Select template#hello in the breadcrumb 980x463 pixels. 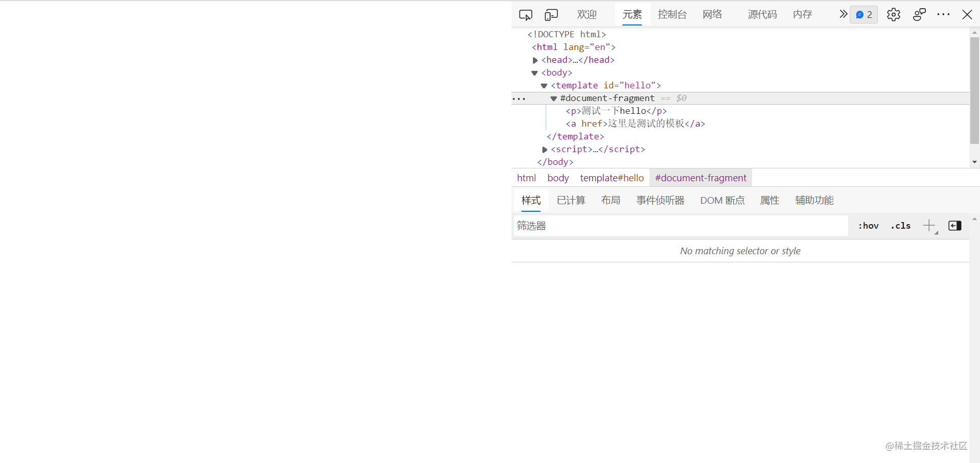coord(612,178)
